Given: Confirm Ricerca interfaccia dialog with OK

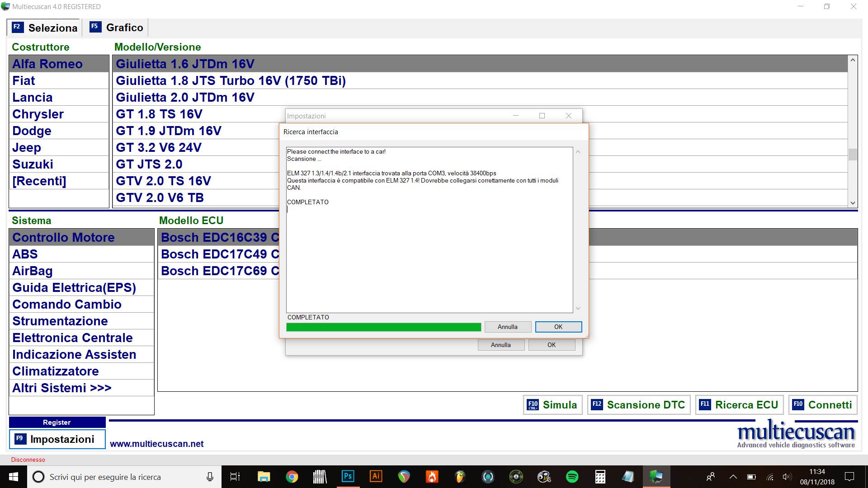Looking at the screenshot, I should 558,327.
